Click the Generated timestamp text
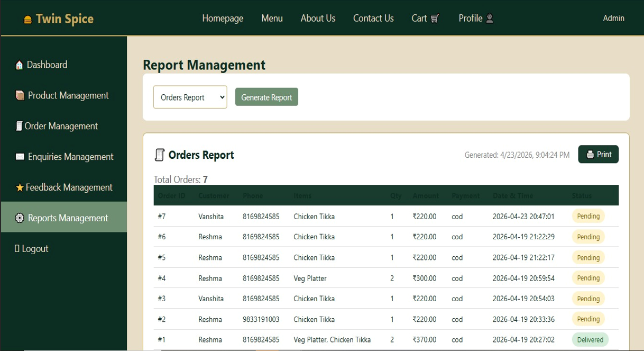Screen dimensions: 644x351 (x=517, y=155)
